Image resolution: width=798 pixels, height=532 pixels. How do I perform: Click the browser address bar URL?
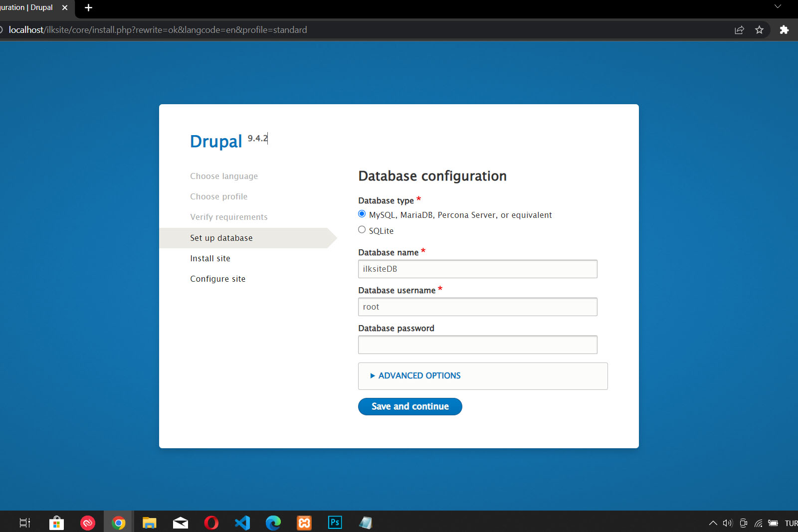(158, 30)
